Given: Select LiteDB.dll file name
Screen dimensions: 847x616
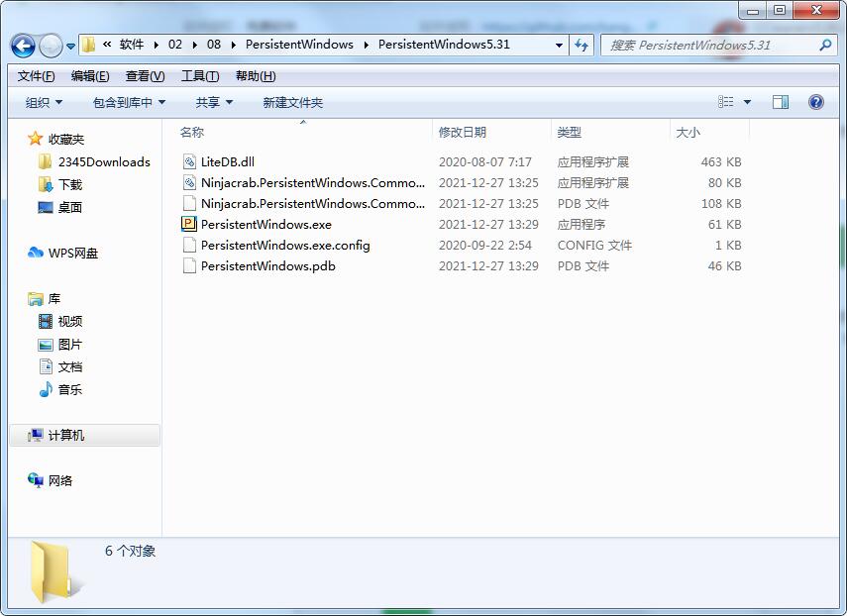Looking at the screenshot, I should coord(228,162).
